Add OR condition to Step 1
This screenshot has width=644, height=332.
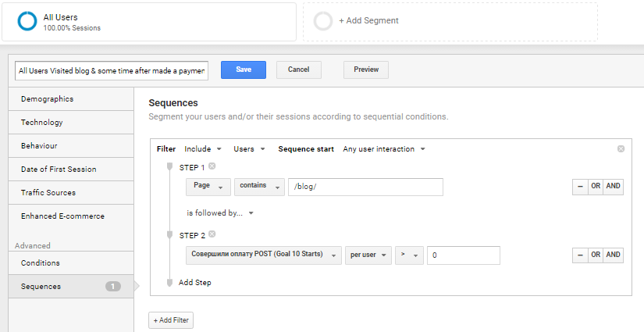(596, 187)
